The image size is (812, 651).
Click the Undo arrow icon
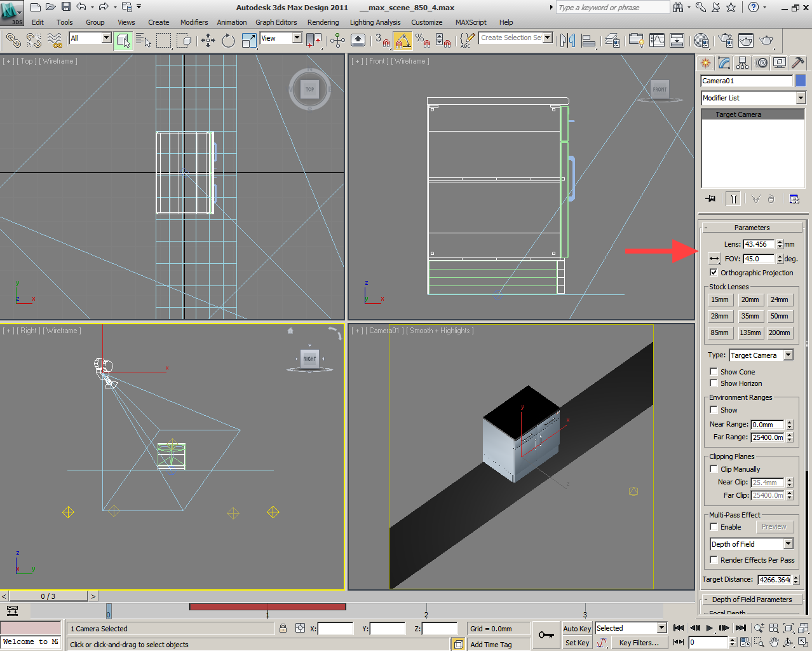click(x=81, y=7)
